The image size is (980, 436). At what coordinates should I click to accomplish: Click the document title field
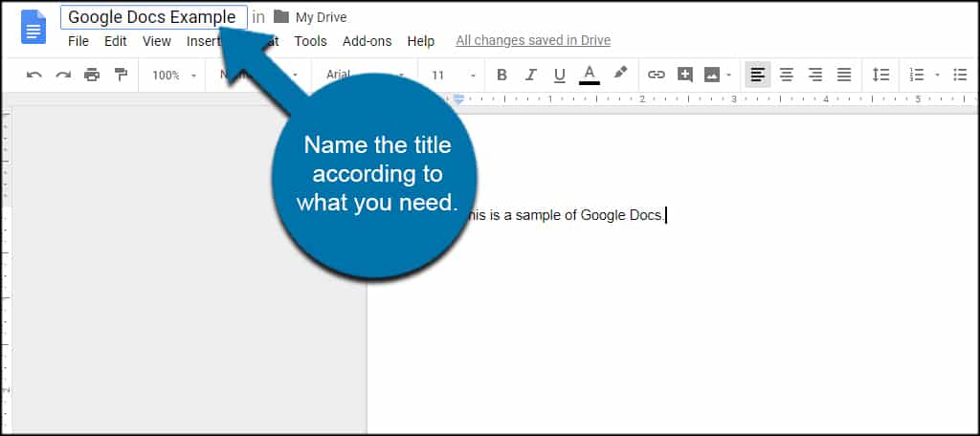pyautogui.click(x=154, y=17)
